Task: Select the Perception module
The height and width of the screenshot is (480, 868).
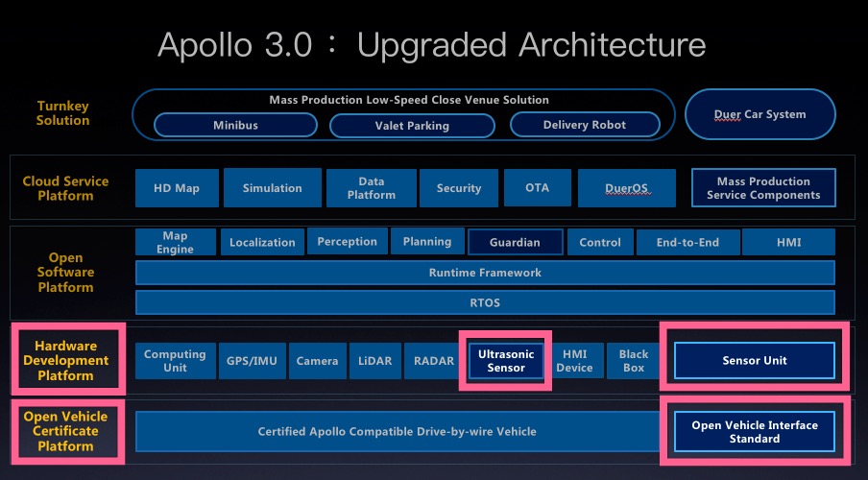Action: click(x=348, y=242)
